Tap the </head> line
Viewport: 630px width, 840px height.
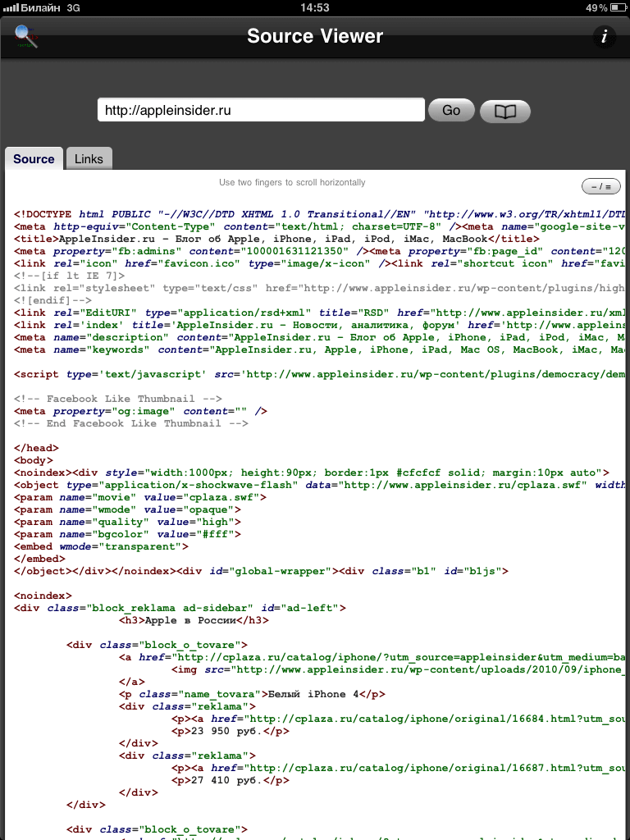[x=36, y=449]
